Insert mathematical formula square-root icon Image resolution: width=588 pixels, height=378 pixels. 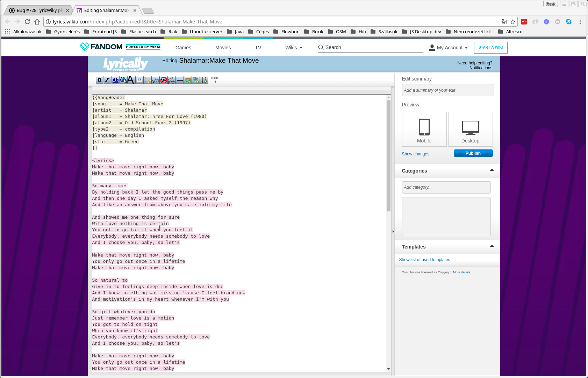pos(156,80)
